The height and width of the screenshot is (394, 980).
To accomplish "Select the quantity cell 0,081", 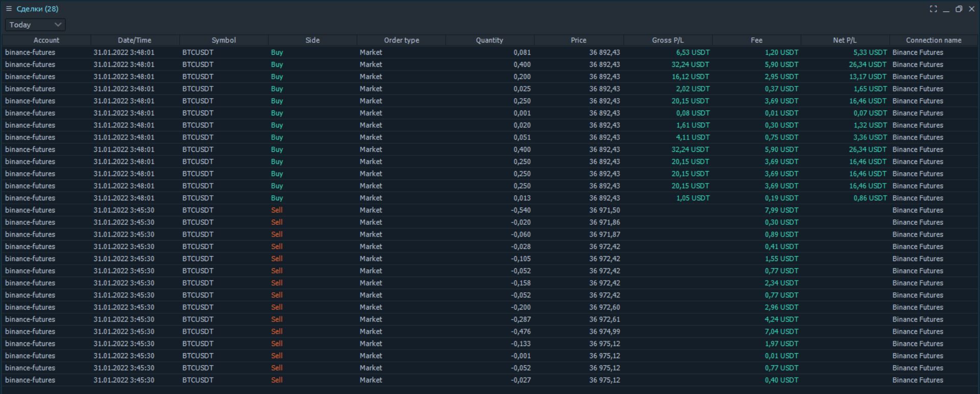I will click(x=522, y=52).
